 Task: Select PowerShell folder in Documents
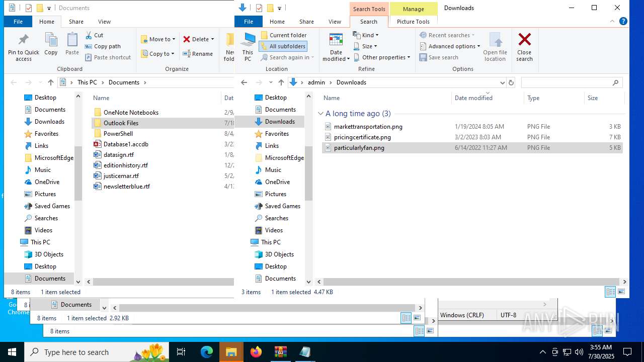pos(118,134)
